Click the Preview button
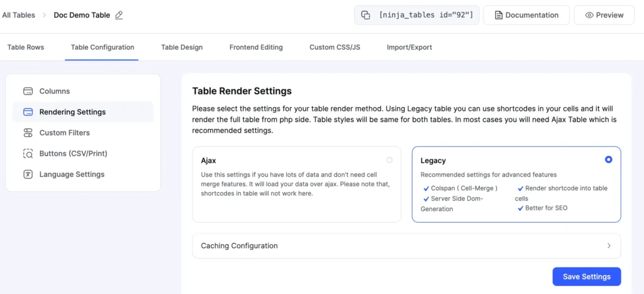644x294 pixels. (604, 15)
